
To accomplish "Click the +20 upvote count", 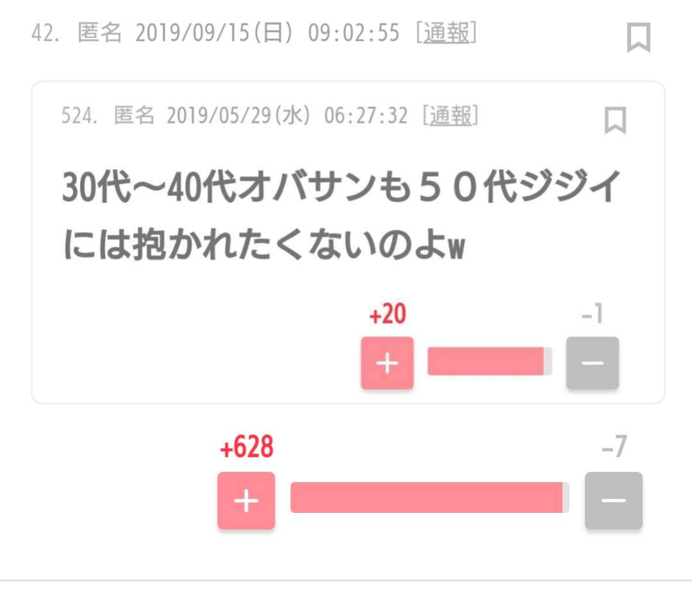I will click(x=388, y=315).
